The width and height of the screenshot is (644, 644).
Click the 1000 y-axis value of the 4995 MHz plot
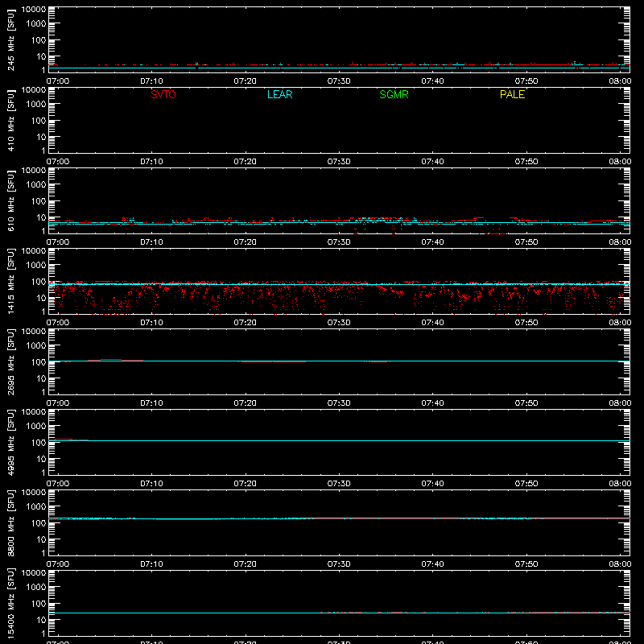pyautogui.click(x=36, y=427)
